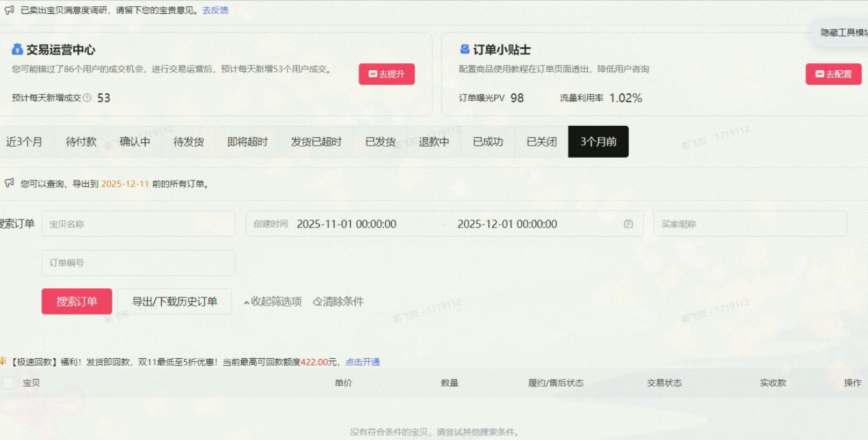
Task: Click the 去提升 red button
Action: [387, 74]
